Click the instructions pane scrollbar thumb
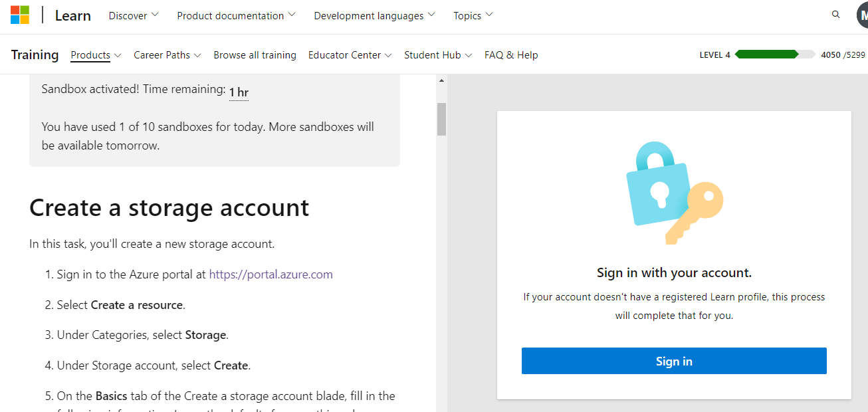 coord(441,119)
